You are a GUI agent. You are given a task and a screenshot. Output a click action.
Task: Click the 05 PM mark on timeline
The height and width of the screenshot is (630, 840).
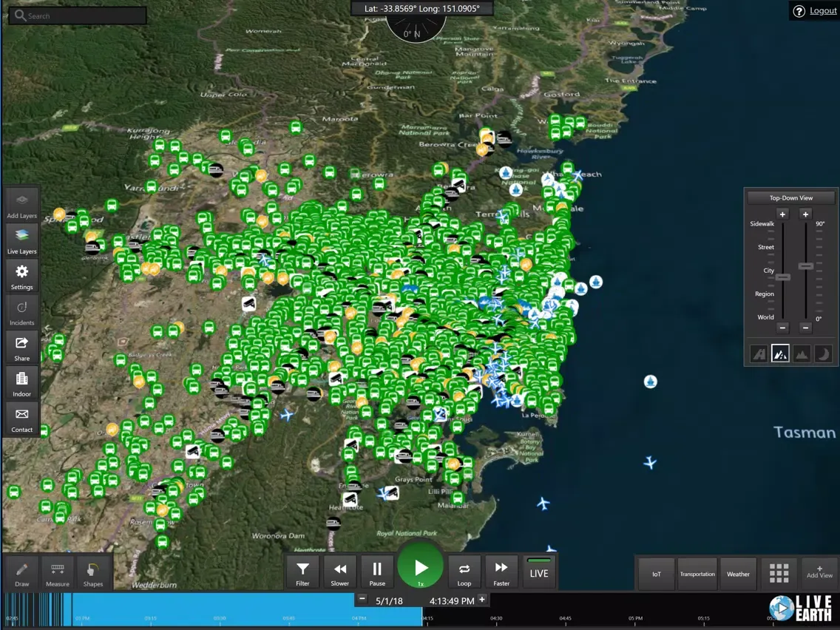tap(635, 618)
